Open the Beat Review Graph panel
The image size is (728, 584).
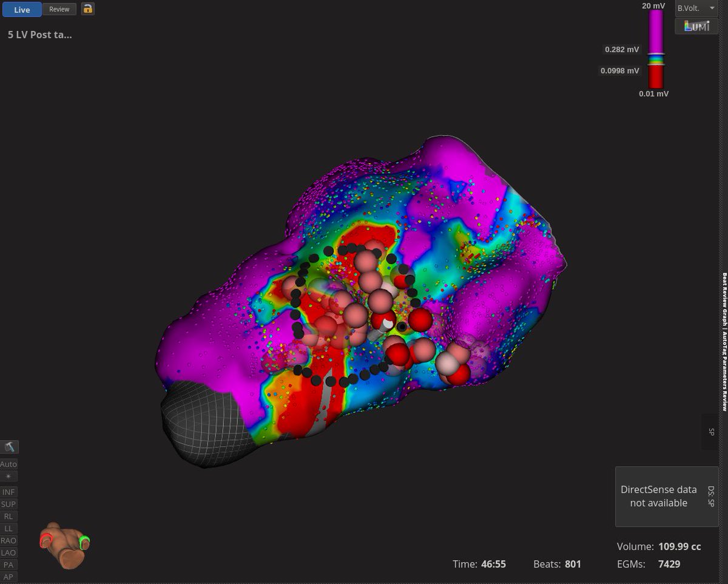[x=723, y=297]
